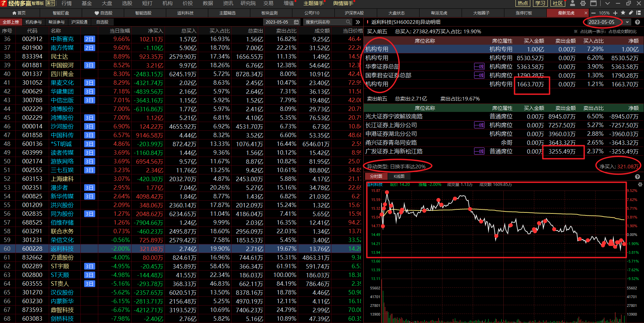Click the panel layout icon
The height and width of the screenshot is (323, 644).
638,13
